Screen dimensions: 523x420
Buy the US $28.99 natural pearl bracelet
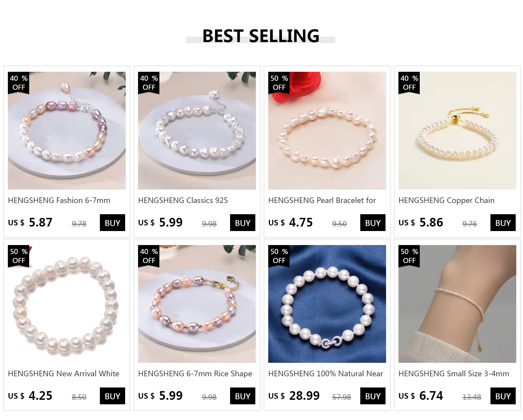point(373,396)
